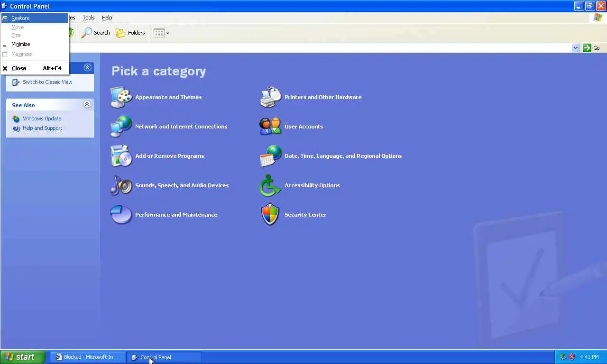Click the Switch to Classic View link
The image size is (607, 364).
point(47,82)
